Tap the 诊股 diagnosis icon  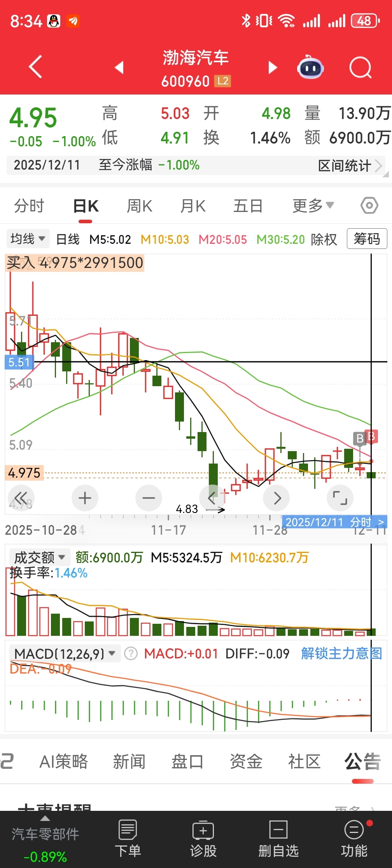coord(203,838)
